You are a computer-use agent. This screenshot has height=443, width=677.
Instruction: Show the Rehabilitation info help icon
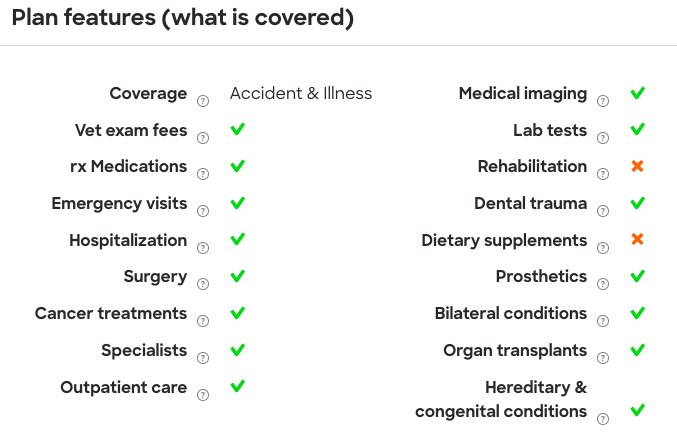(603, 174)
